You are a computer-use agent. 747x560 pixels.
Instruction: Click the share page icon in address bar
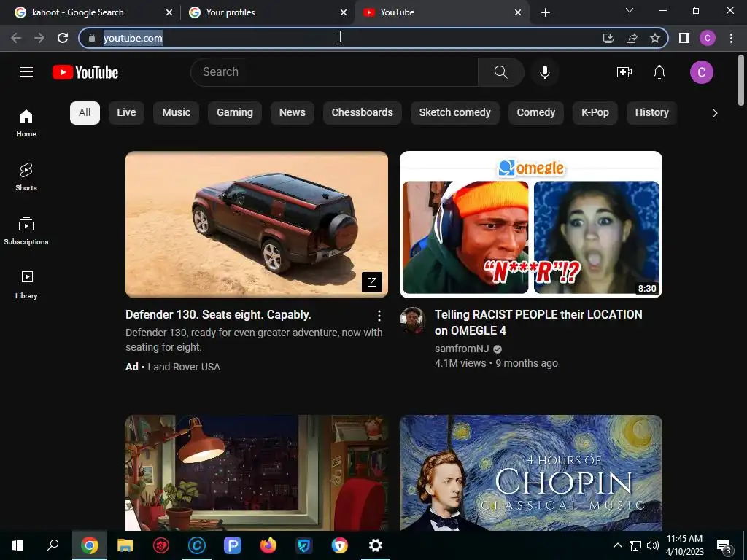pyautogui.click(x=632, y=38)
